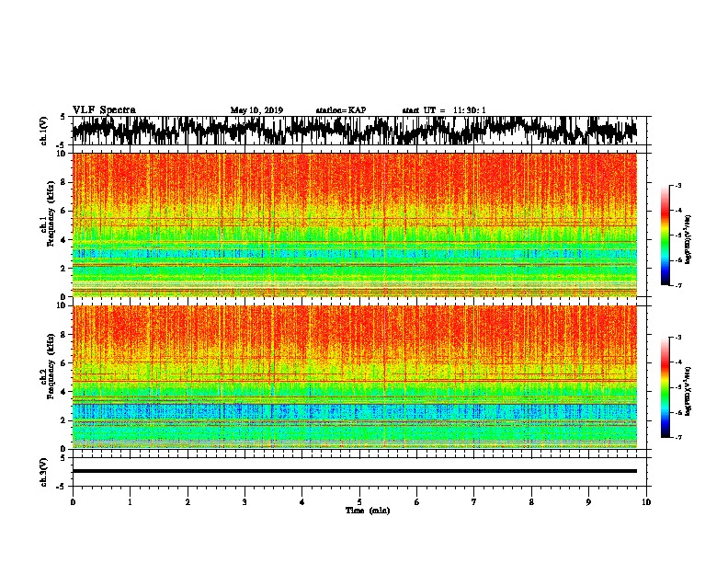
Task: Click the time axis tick label '0'
Action: pos(73,502)
